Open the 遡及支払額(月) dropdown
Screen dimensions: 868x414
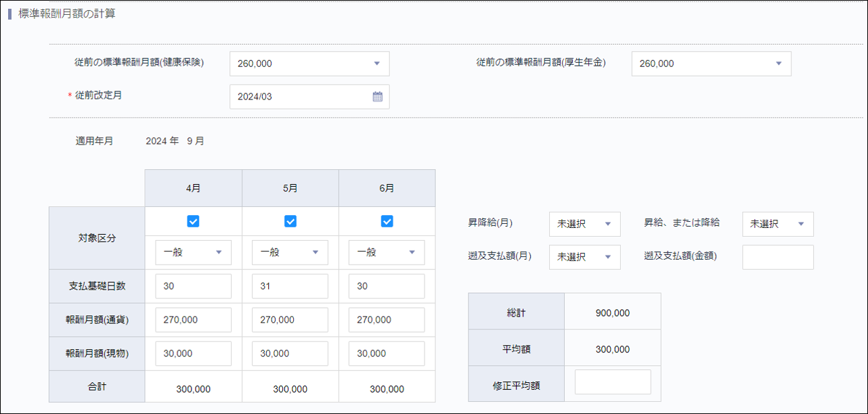click(585, 257)
